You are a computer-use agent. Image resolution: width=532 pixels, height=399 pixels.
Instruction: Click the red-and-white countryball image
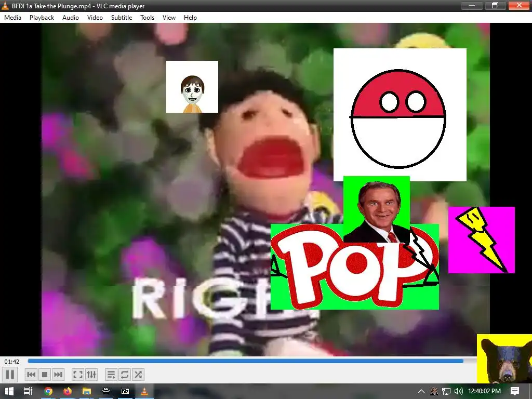[x=400, y=115]
